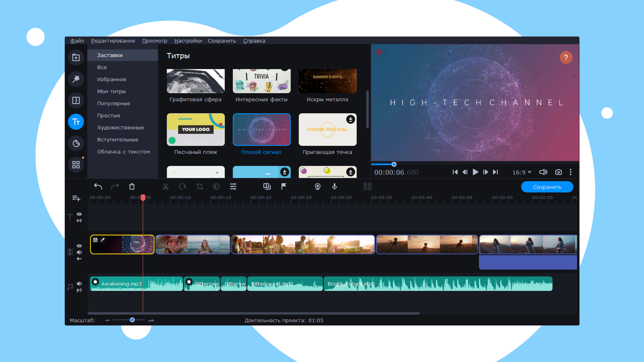
Task: Download the Прыгающая точка title
Action: coord(351,119)
